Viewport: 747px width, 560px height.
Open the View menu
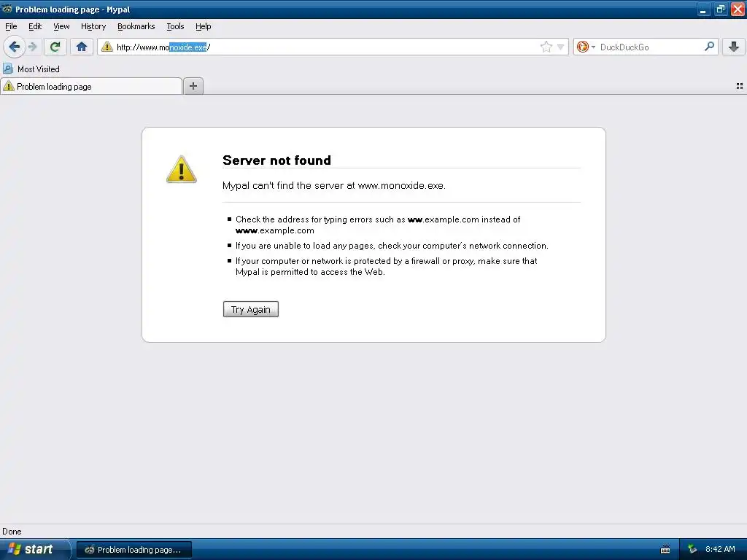tap(61, 26)
